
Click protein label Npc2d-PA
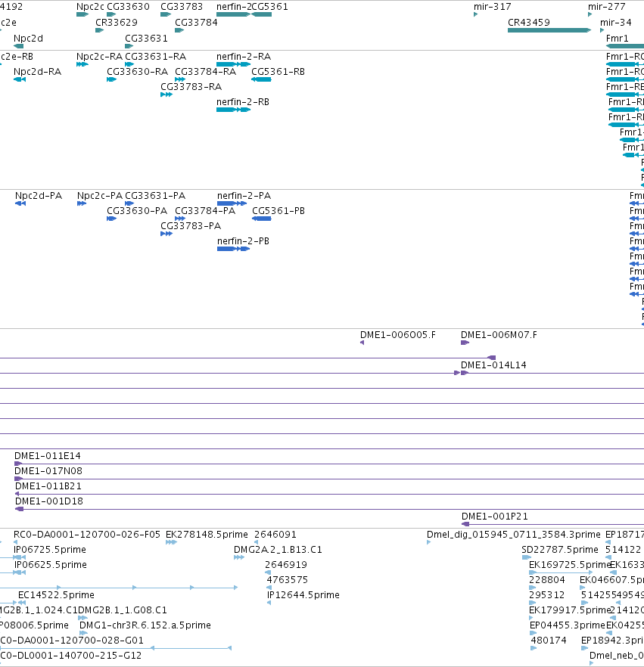pos(39,196)
